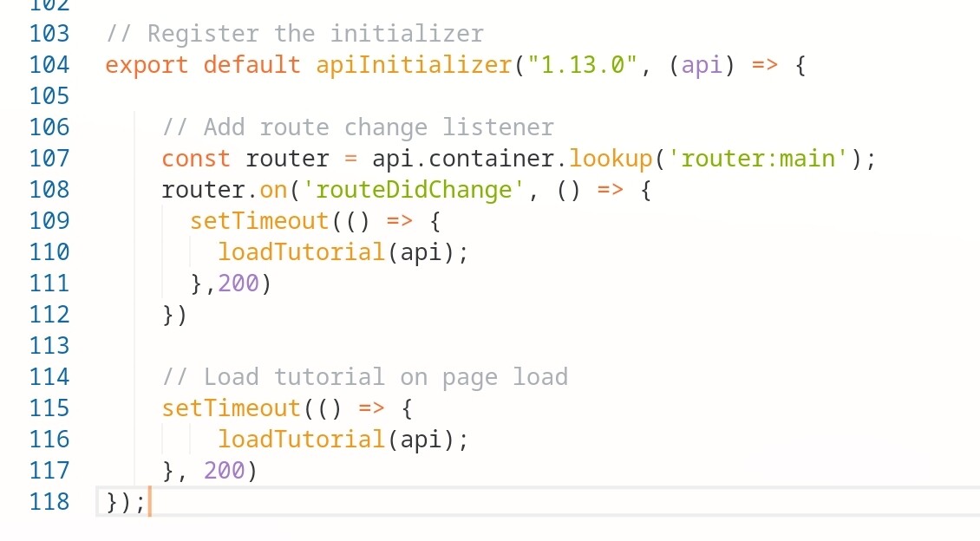
Task: Select line number 110 in gutter
Action: coord(49,251)
